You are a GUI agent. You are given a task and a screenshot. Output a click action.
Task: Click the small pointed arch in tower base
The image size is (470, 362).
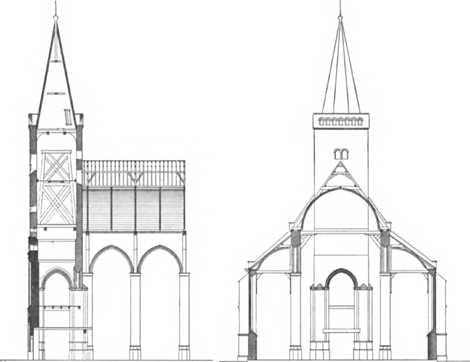[x=57, y=278]
